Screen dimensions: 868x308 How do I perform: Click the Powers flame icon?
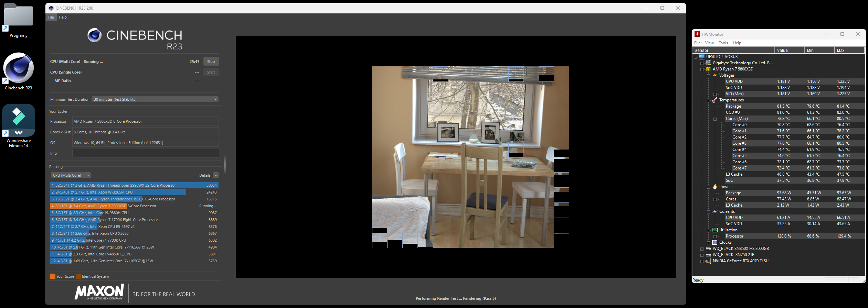coord(714,187)
